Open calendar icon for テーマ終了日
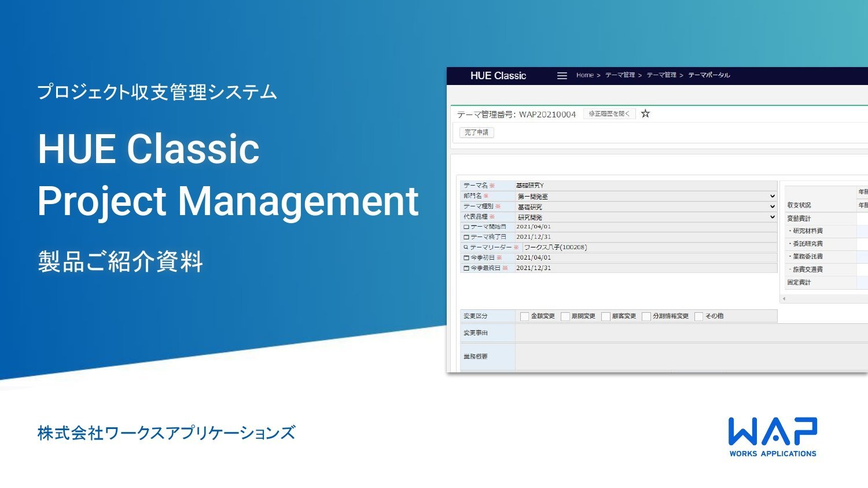This screenshot has width=868, height=488. coord(466,237)
